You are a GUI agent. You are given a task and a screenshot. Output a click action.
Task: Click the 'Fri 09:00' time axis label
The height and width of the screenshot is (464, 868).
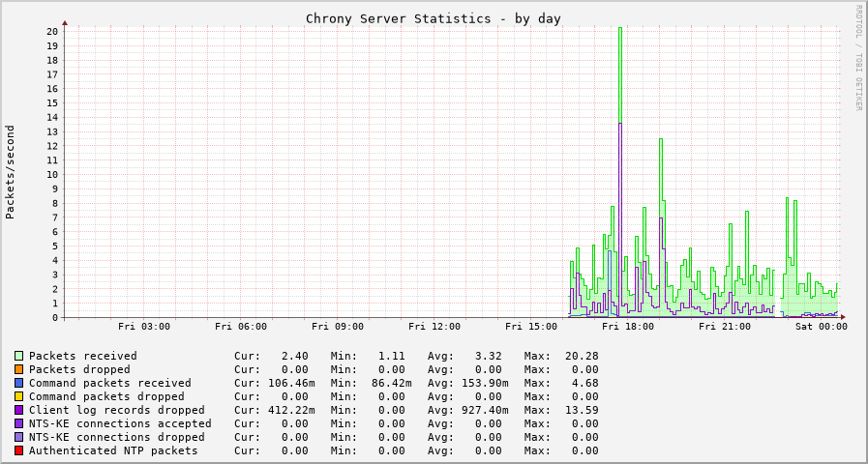338,327
